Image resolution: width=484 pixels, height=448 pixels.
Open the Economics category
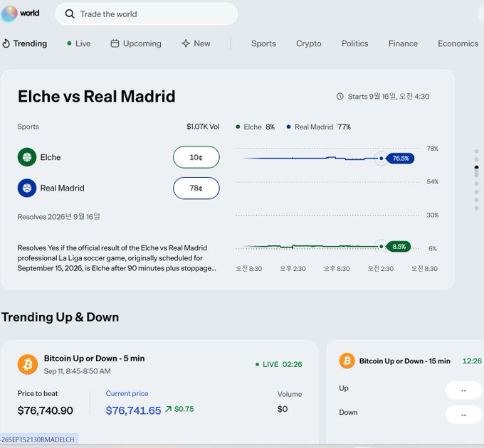458,43
